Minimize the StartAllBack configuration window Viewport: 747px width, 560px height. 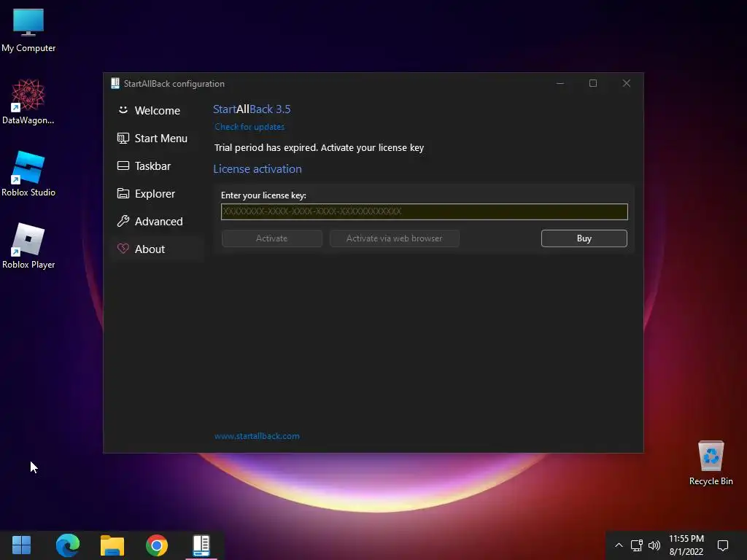pos(560,83)
